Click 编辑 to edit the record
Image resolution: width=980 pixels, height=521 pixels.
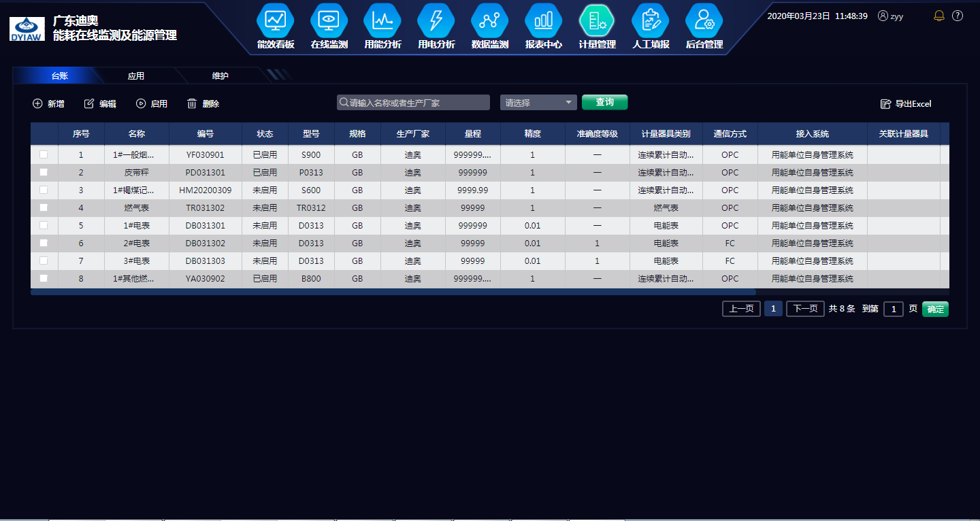(x=100, y=104)
